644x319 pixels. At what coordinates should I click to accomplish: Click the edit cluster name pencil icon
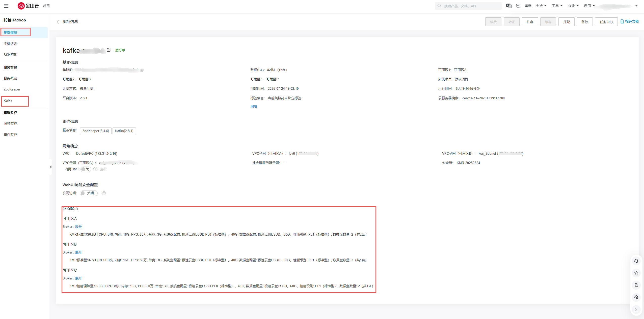tap(109, 50)
